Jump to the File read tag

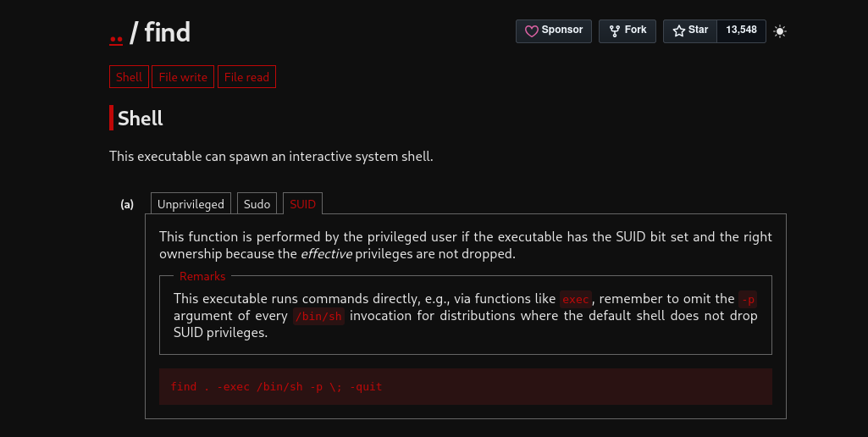(x=246, y=77)
